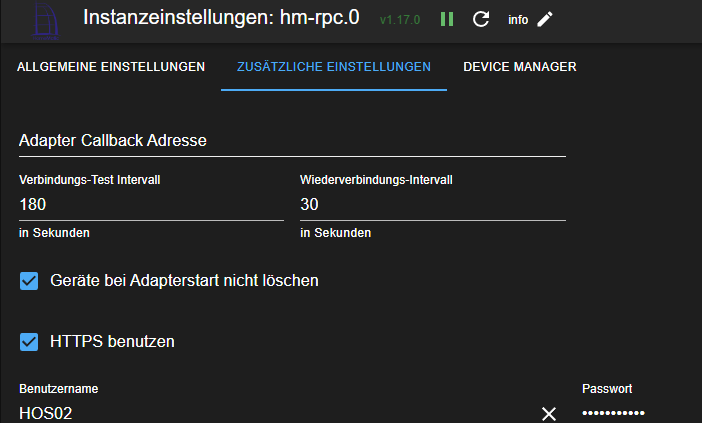Screen dimensions: 702x423
Task: Click the pencil edit icon
Action: pos(545,19)
